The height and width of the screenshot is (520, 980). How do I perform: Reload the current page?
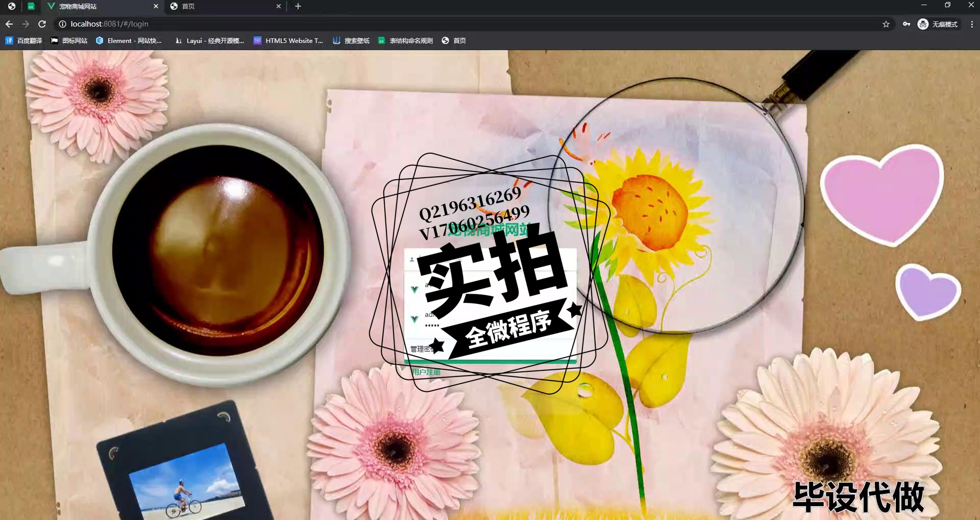click(x=42, y=24)
